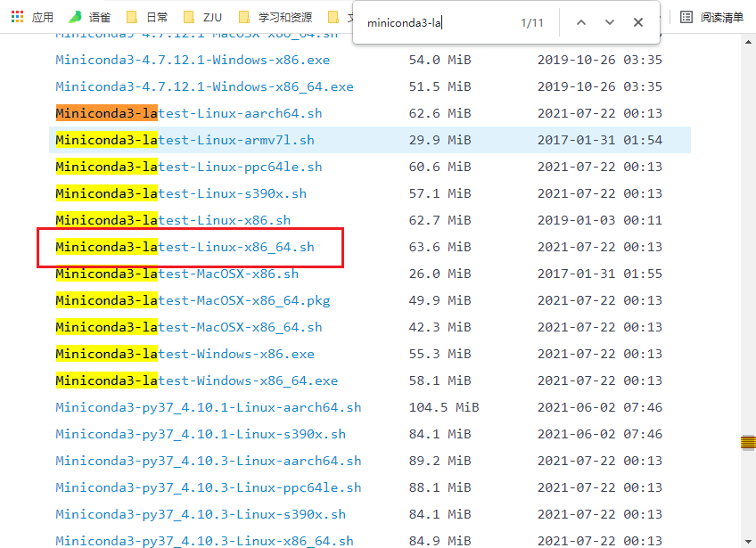Open the 语雀 bookmark
Viewport: 756px width, 548px height.
90,17
